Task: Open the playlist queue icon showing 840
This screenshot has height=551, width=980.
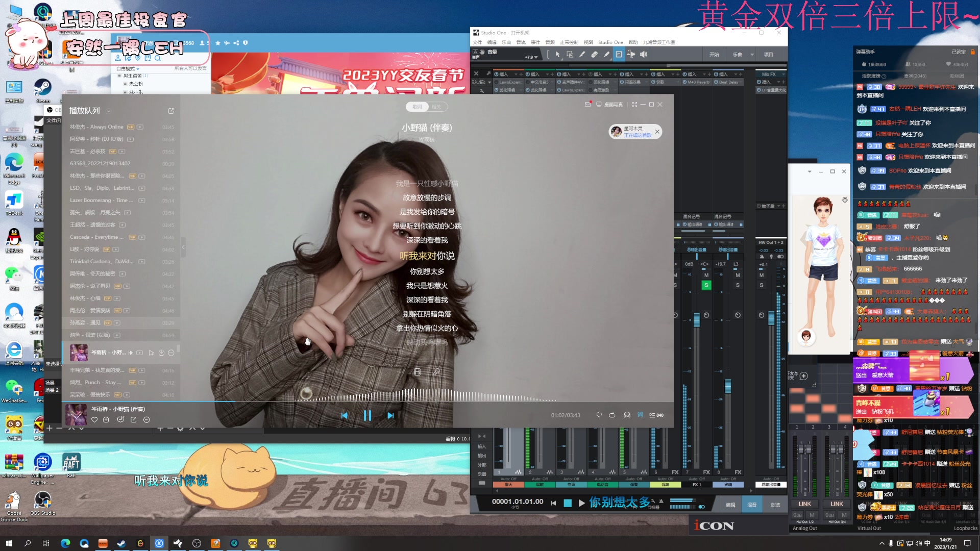Action: pos(656,415)
